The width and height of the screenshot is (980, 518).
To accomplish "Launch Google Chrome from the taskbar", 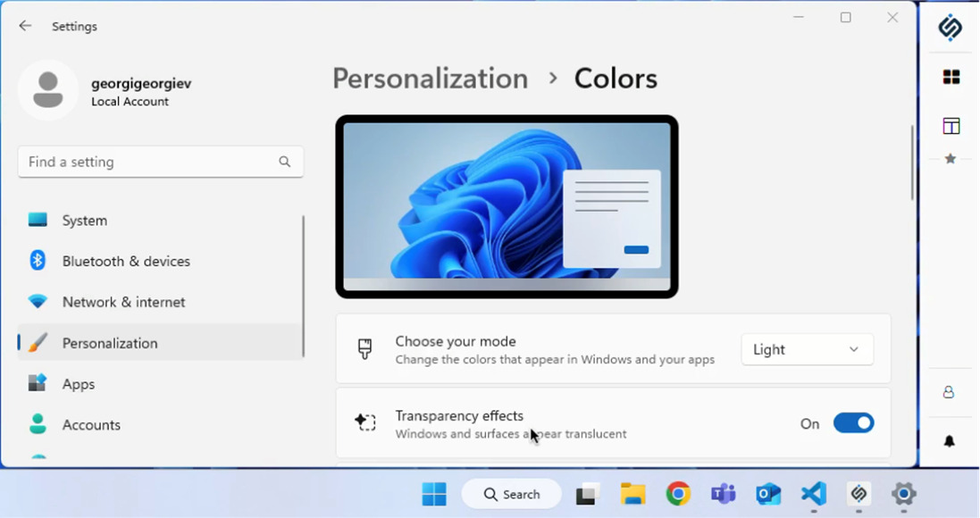I will (678, 494).
